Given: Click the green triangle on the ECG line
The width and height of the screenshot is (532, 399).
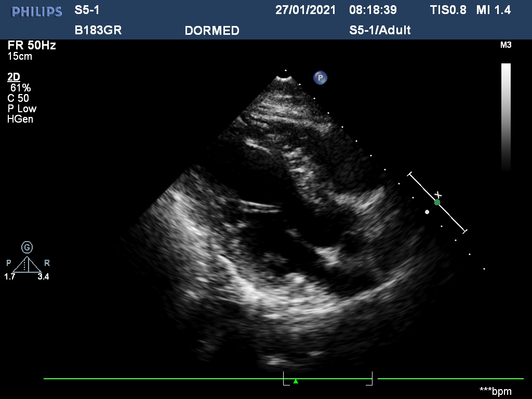Looking at the screenshot, I should click(296, 381).
